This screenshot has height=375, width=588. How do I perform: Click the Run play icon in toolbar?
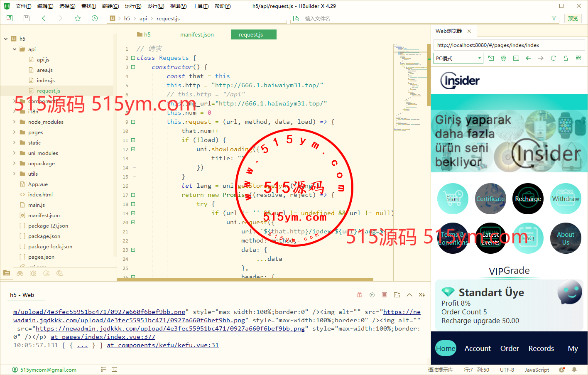click(95, 18)
